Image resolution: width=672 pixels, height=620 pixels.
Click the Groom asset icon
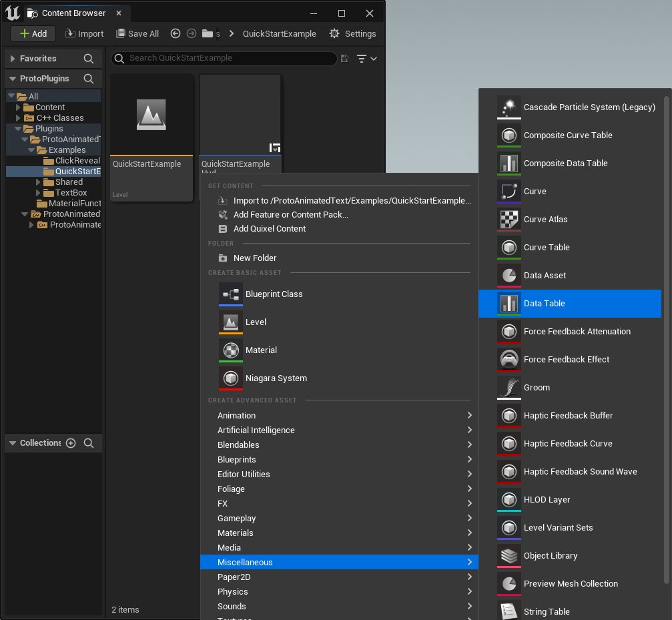point(509,388)
